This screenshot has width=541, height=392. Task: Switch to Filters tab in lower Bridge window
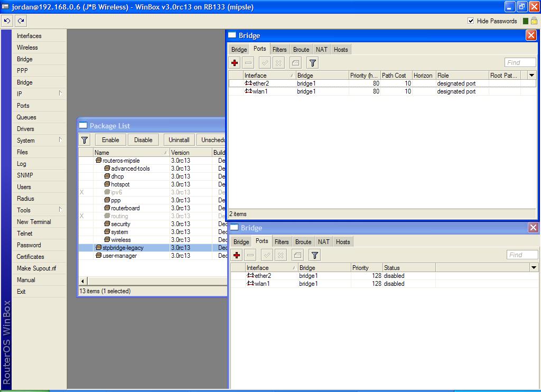pos(282,242)
